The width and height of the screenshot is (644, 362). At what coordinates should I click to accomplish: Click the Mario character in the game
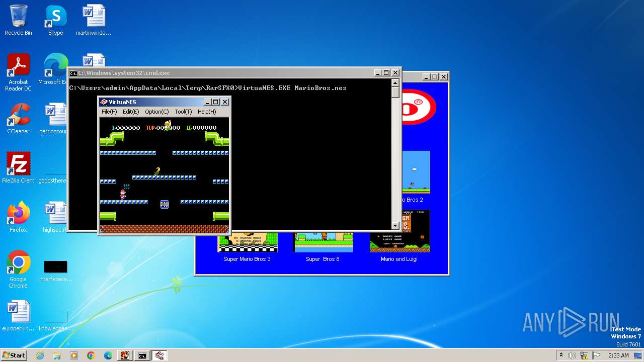123,195
